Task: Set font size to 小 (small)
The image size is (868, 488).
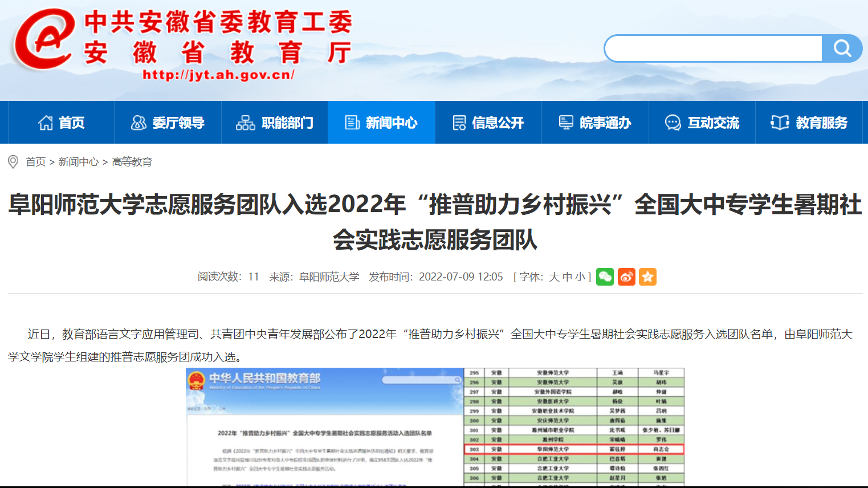Action: click(580, 277)
